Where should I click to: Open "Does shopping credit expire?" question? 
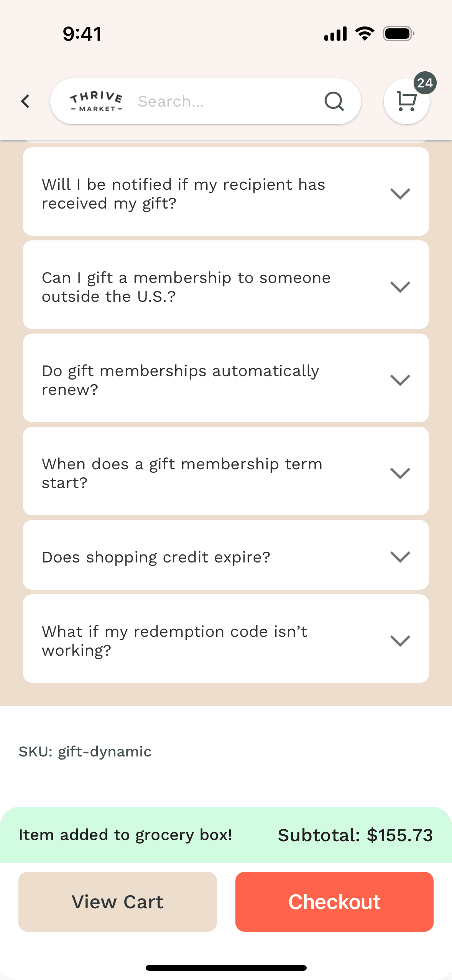[156, 557]
